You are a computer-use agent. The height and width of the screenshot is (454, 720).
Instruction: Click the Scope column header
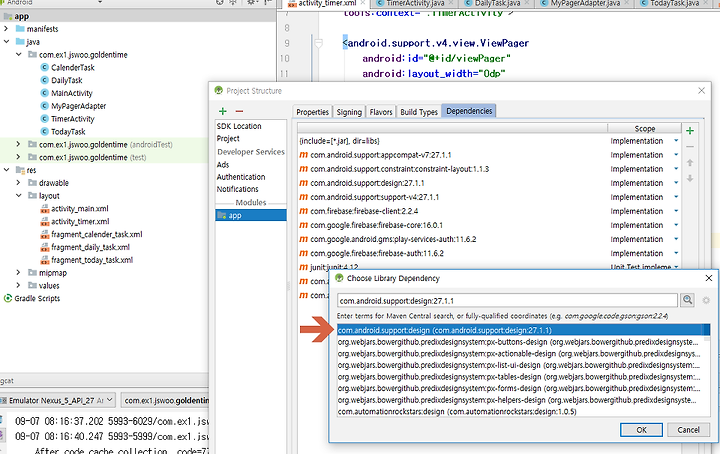645,129
